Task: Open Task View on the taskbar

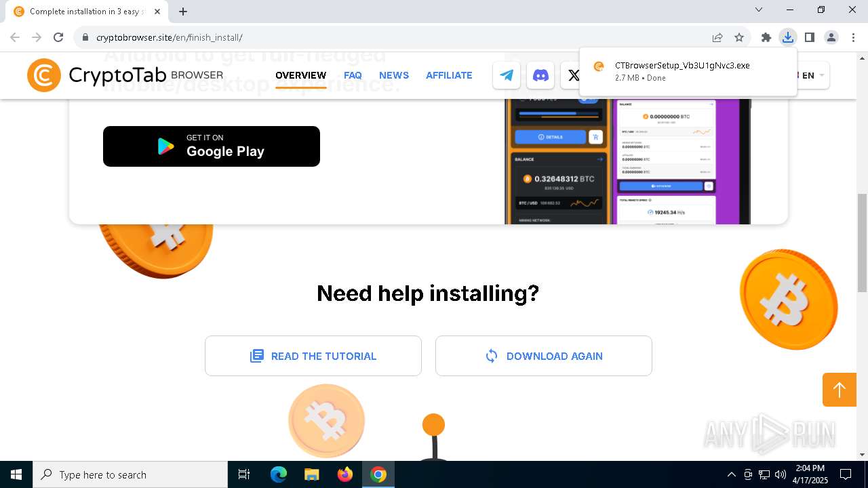Action: click(x=244, y=474)
